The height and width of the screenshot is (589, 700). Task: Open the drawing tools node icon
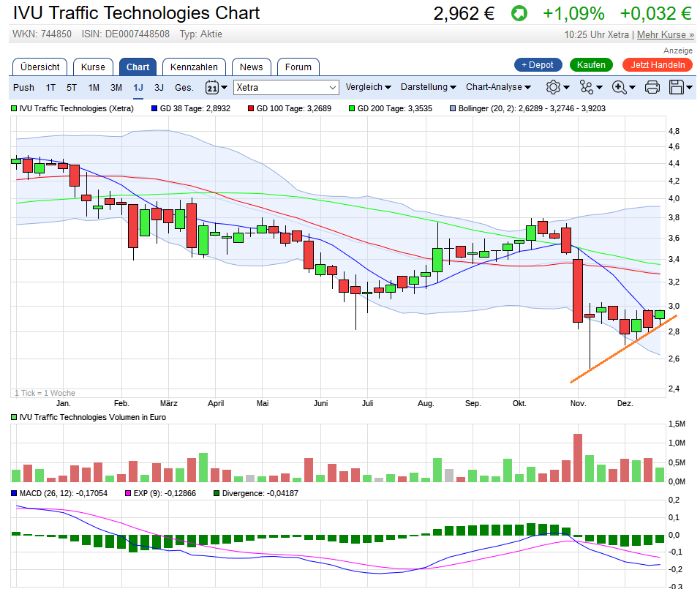pyautogui.click(x=586, y=87)
